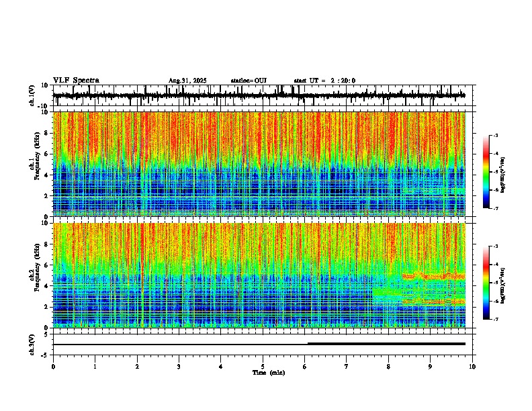Click the "1" tick on the Time axis

[x=95, y=367]
